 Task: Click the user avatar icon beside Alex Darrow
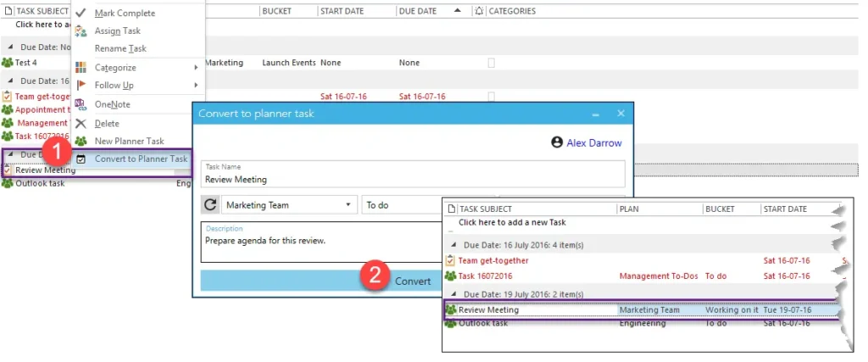pyautogui.click(x=557, y=142)
